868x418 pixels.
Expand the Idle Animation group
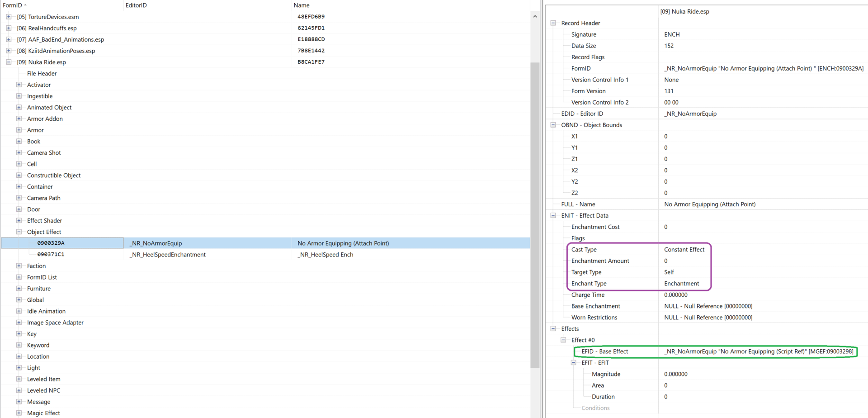(19, 311)
